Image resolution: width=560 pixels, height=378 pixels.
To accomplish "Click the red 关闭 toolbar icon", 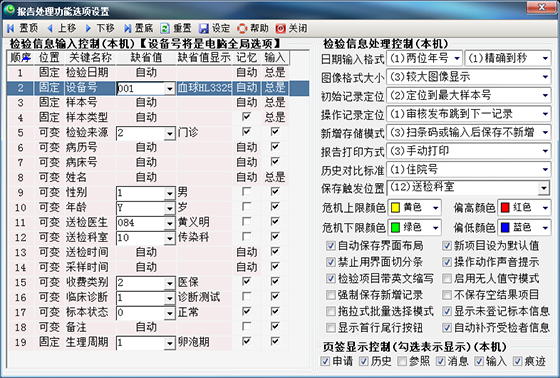I will [x=281, y=28].
